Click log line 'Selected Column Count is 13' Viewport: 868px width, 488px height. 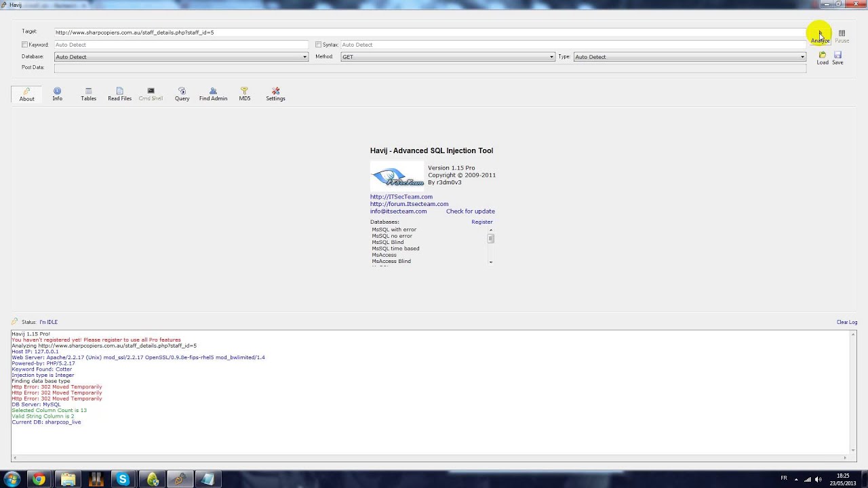(49, 411)
